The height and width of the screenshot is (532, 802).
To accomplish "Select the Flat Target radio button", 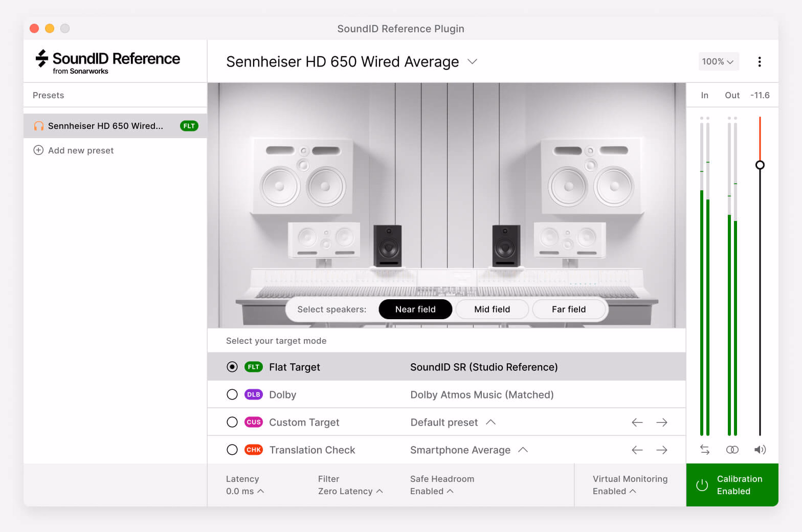I will (x=232, y=367).
